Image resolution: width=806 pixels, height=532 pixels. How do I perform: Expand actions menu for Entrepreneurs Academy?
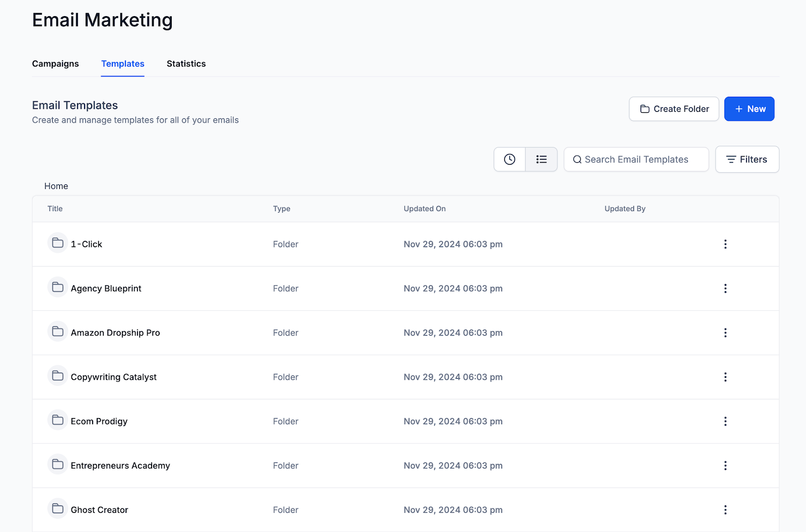coord(725,465)
